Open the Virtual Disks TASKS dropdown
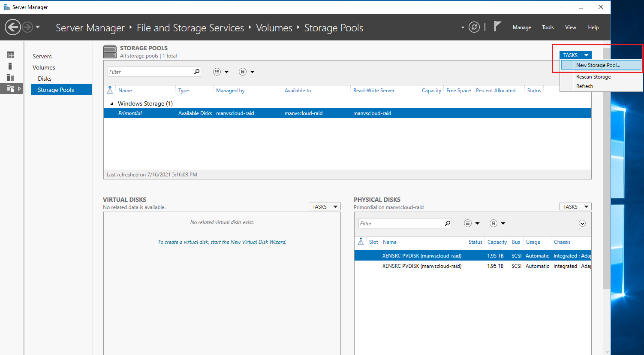 point(324,207)
